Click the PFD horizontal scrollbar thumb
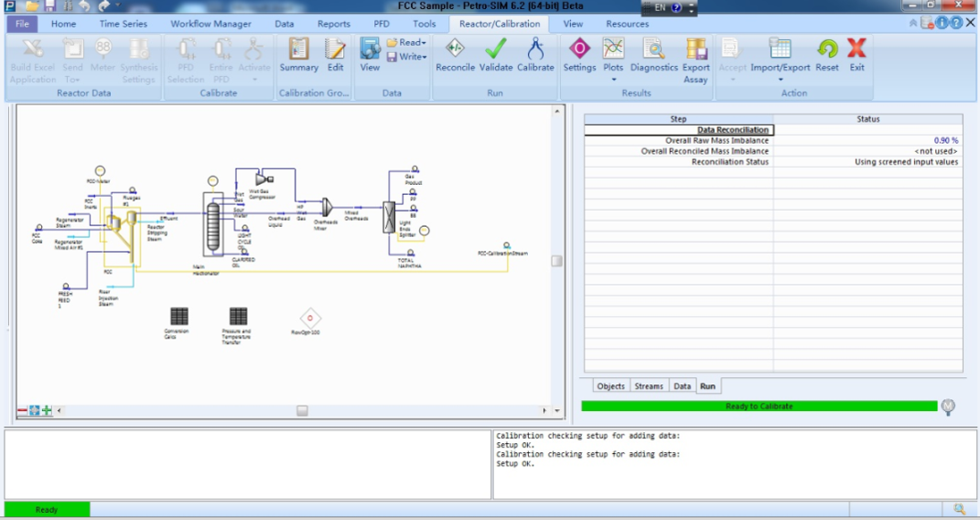The width and height of the screenshot is (980, 520). coord(302,411)
